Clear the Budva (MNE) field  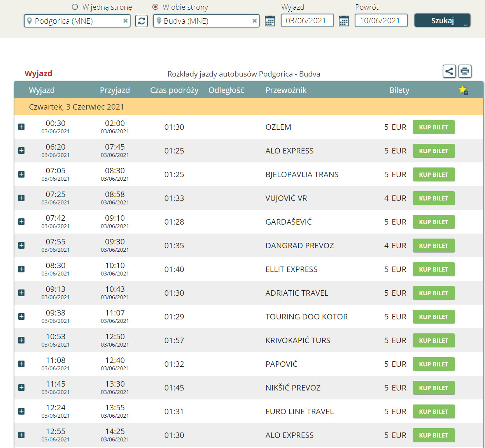(254, 21)
